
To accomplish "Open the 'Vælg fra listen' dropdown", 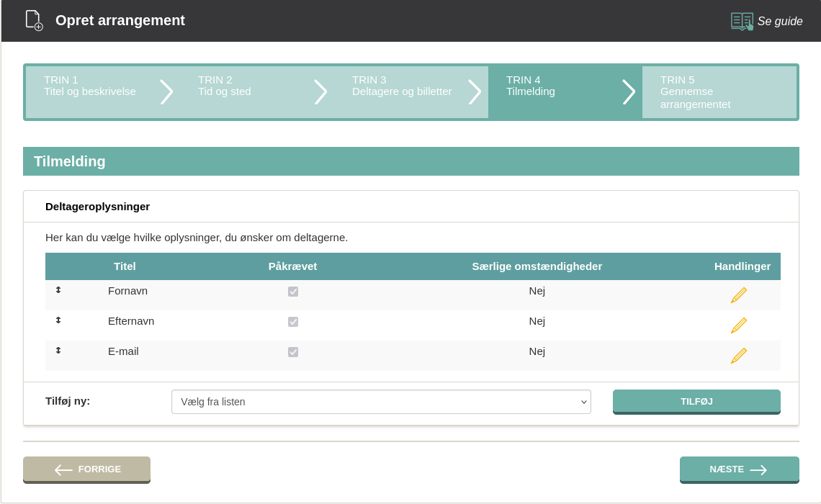I will point(381,402).
